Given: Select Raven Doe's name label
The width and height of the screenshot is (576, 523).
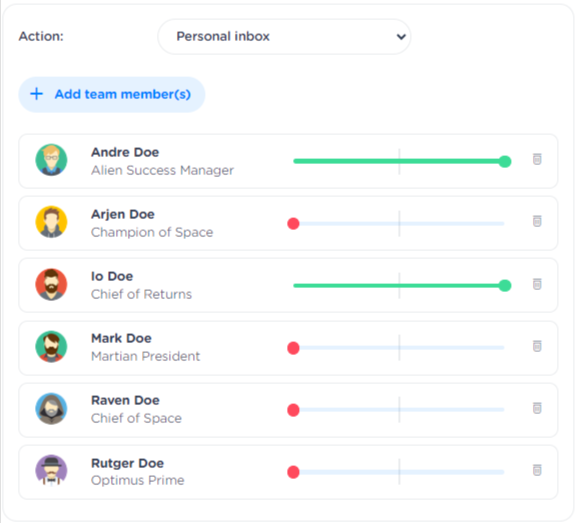Looking at the screenshot, I should [125, 400].
